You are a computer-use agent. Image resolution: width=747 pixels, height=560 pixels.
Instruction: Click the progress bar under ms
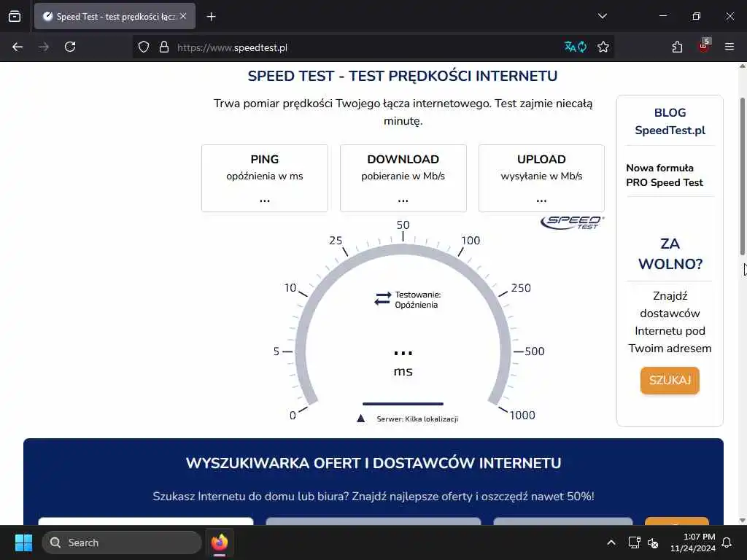(x=403, y=404)
